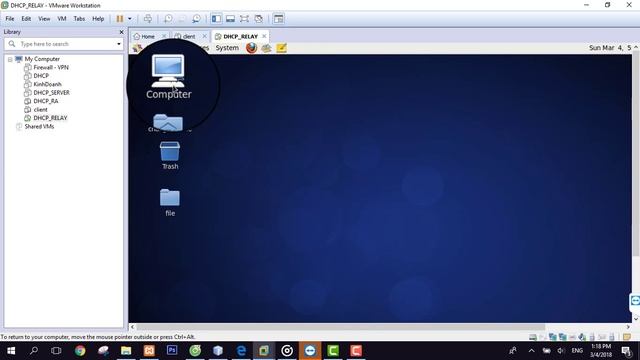This screenshot has height=360, width=640.
Task: Open the Action Center notifications
Action: coord(626,351)
